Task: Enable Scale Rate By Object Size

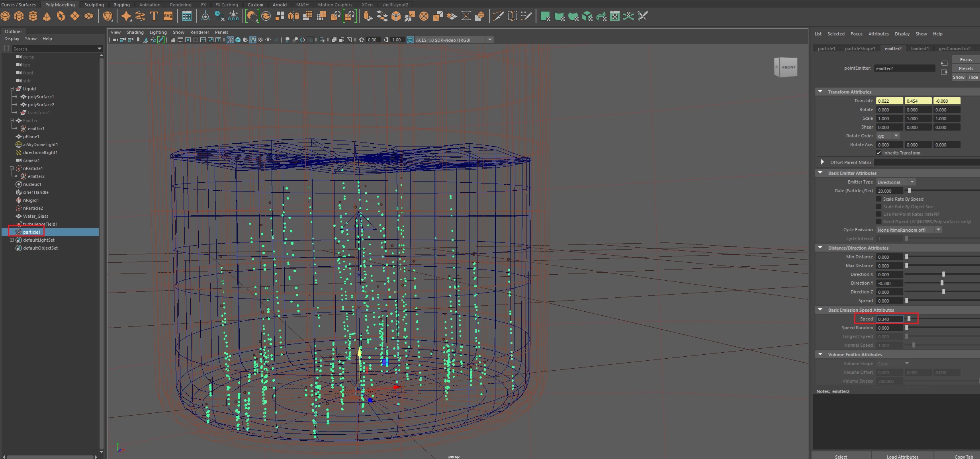Action: [879, 207]
